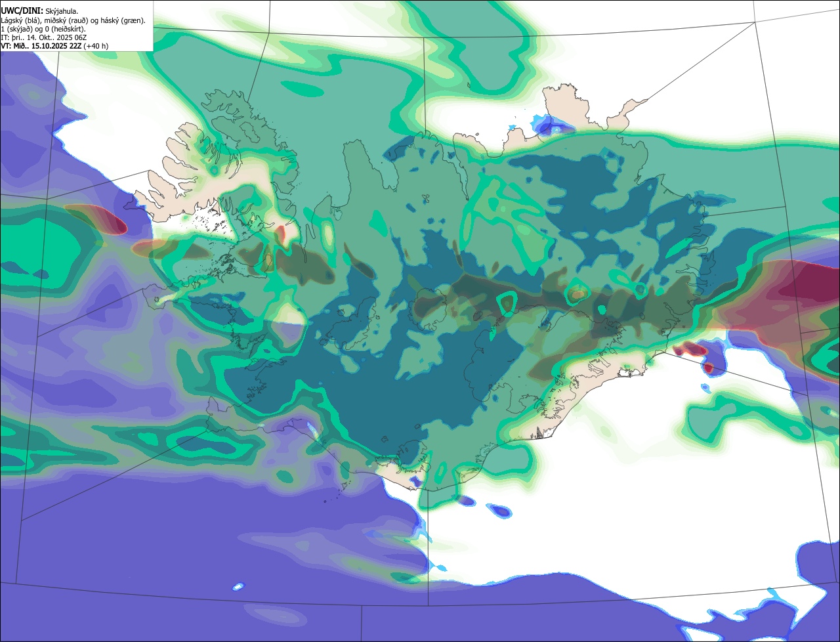
Task: Click the '1 (skýjað) og 0 (heiðskírt)' line
Action: click(43, 29)
